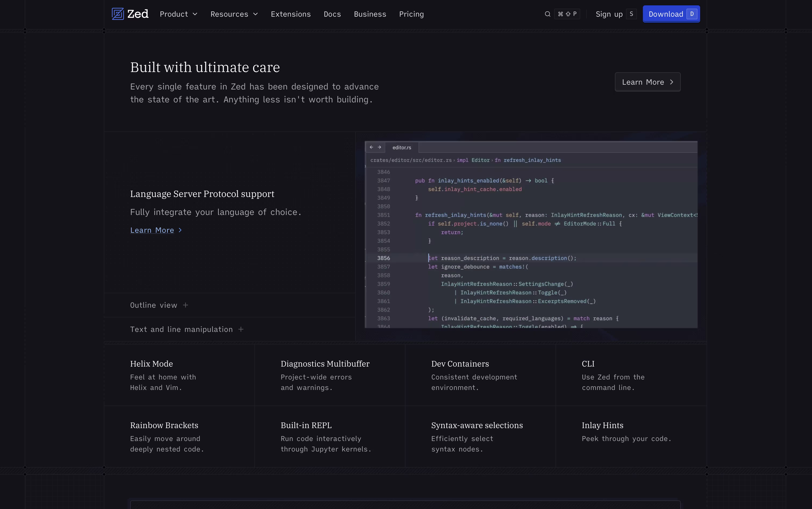Click the Sign up link
Viewport: 812px width, 509px height.
coord(609,14)
